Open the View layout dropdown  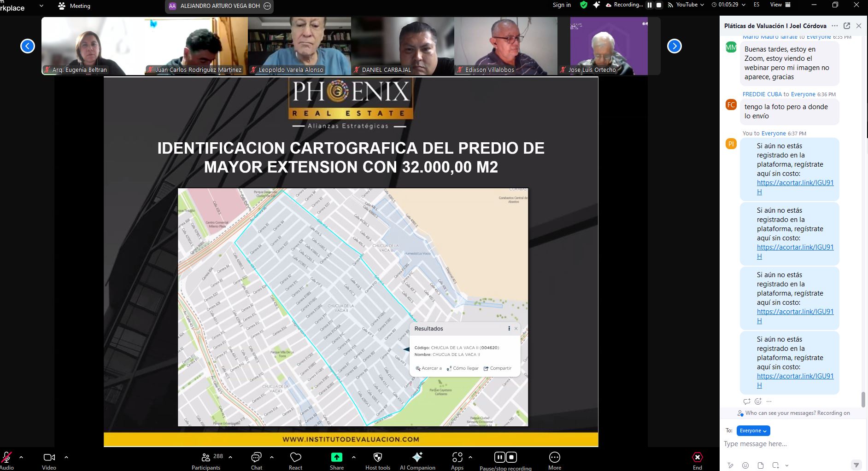coord(779,5)
